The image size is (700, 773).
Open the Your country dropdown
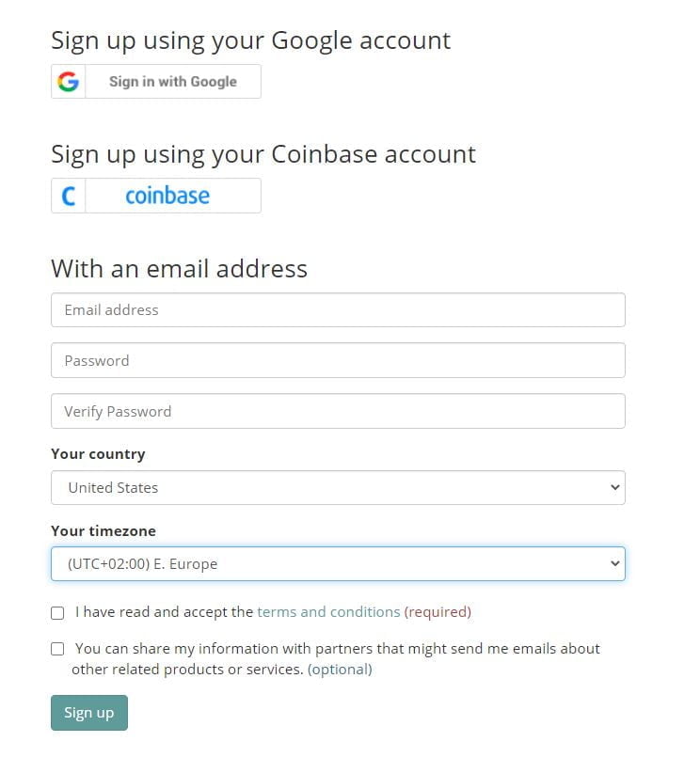click(x=338, y=487)
